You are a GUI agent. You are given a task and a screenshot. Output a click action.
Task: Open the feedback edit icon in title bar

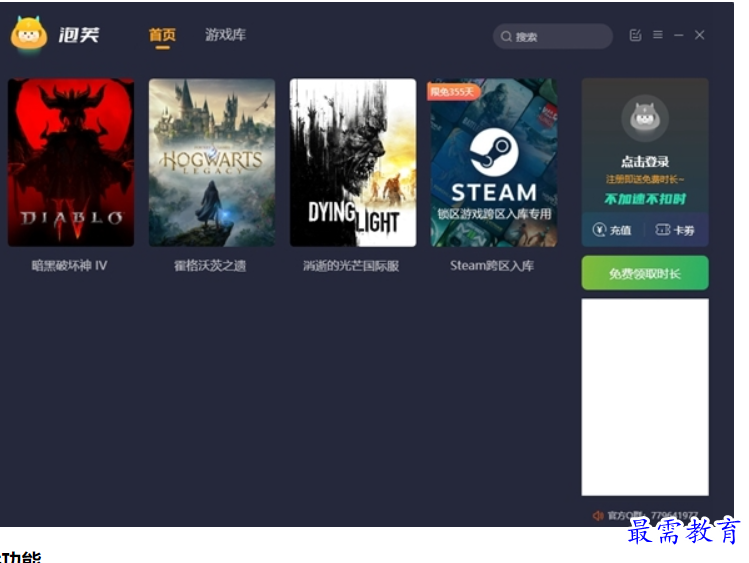click(x=635, y=35)
